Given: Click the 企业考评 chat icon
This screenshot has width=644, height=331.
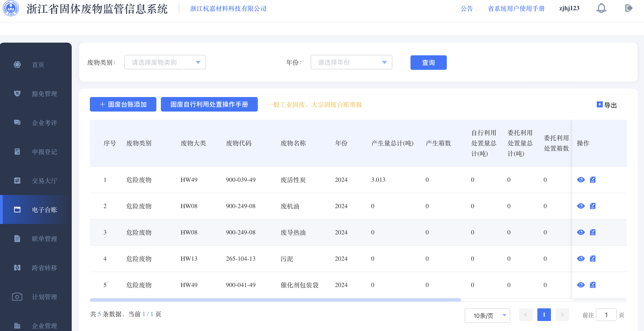Looking at the screenshot, I should (x=17, y=122).
